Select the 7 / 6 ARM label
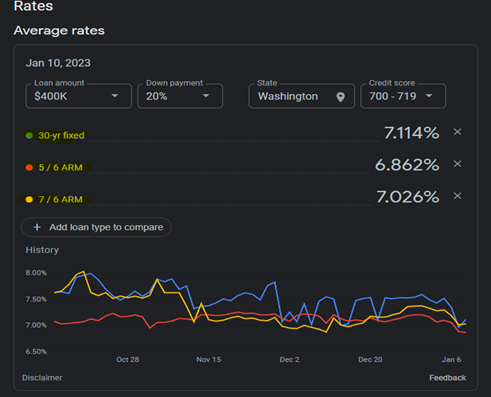 pyautogui.click(x=60, y=199)
